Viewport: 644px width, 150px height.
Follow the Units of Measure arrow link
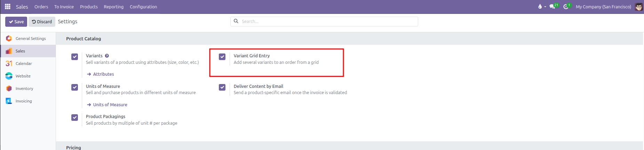[107, 105]
